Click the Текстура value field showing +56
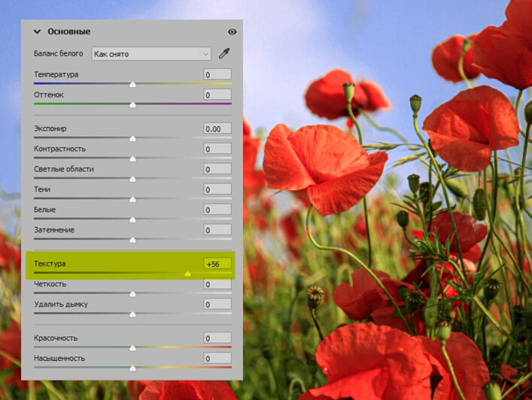532x400 pixels. coord(217,264)
